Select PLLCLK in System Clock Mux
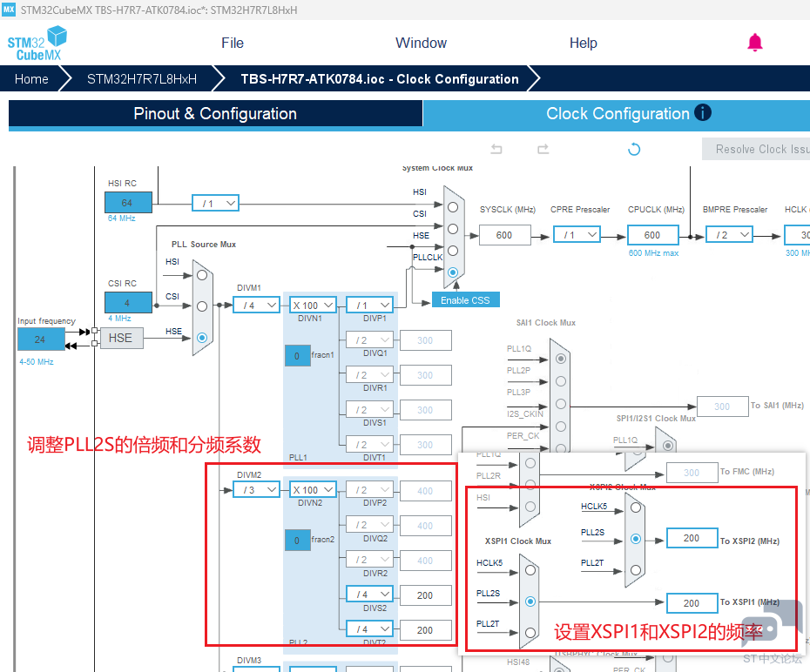Screen dimensions: 810x672 point(453,272)
